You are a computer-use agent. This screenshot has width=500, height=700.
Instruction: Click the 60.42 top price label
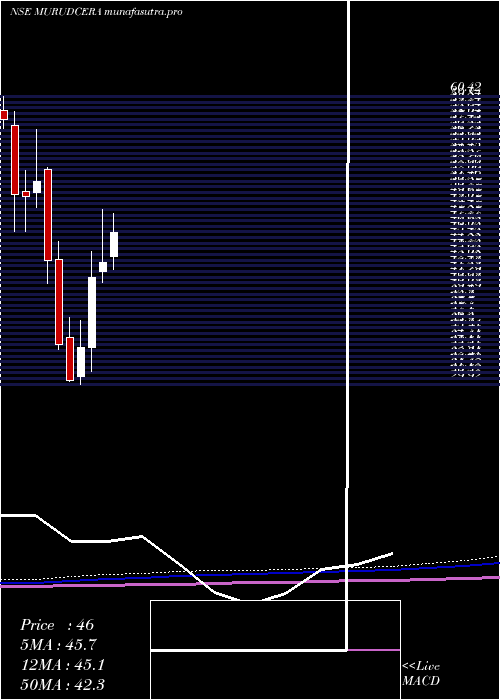click(x=466, y=87)
